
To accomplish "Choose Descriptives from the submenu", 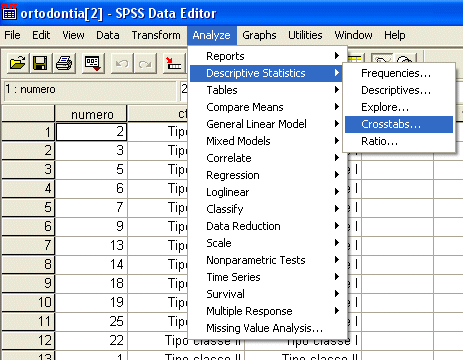I will click(399, 90).
